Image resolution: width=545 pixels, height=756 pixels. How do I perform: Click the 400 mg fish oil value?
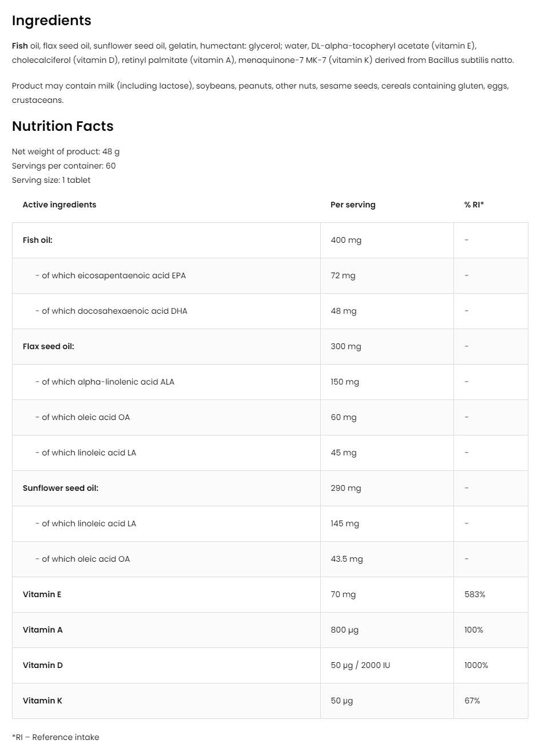346,240
